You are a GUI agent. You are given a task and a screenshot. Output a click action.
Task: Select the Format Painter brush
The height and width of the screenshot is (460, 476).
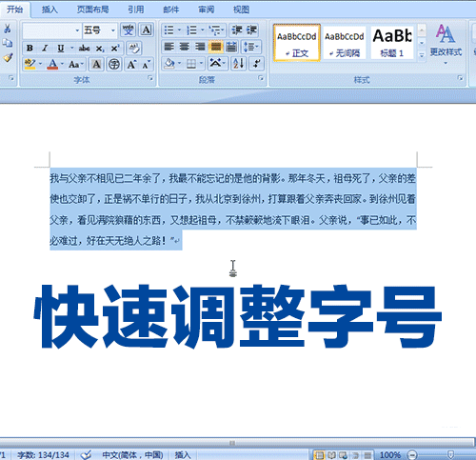[8, 57]
